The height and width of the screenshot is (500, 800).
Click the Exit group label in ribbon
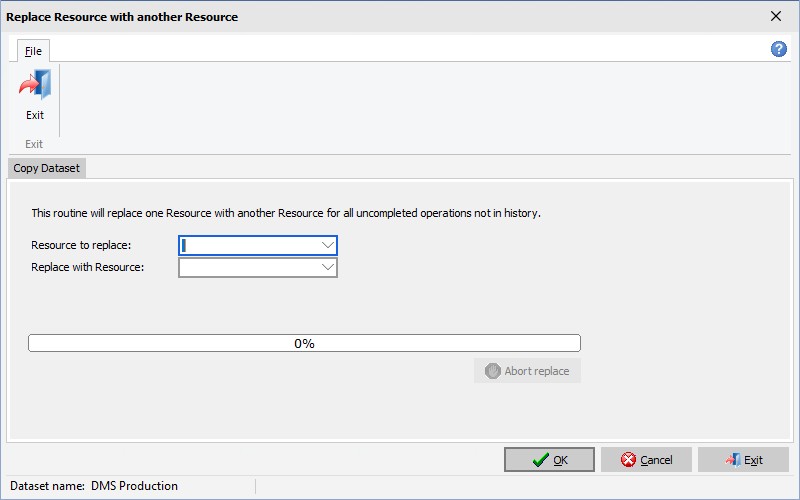click(34, 144)
